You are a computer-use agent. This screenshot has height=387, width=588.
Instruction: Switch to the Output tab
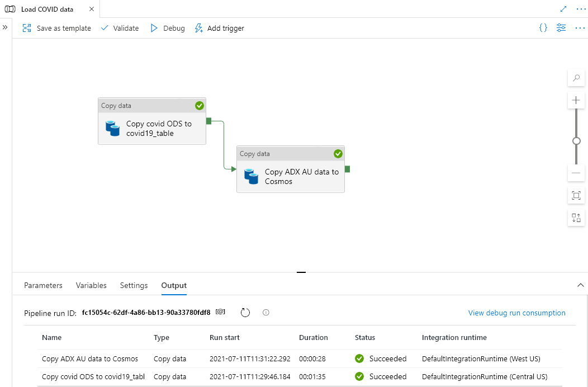174,285
